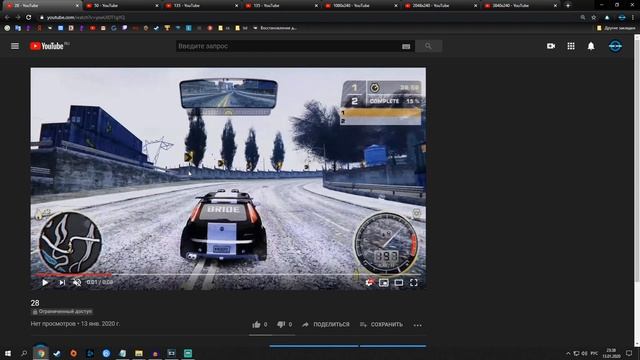Open the browser zoom magnifier icon

point(583,17)
